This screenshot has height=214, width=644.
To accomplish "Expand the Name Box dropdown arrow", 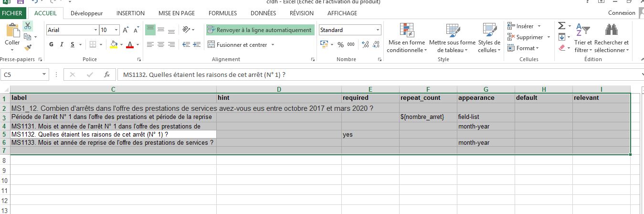I will (44, 75).
